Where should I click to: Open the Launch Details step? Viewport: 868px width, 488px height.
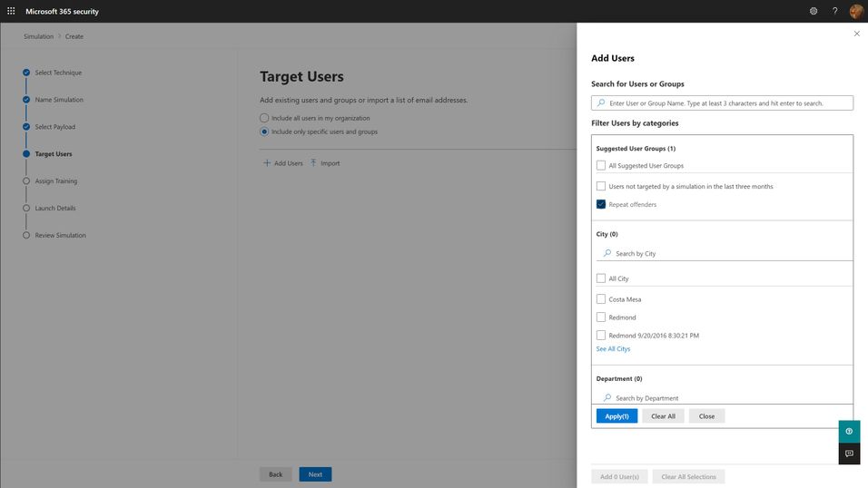55,208
